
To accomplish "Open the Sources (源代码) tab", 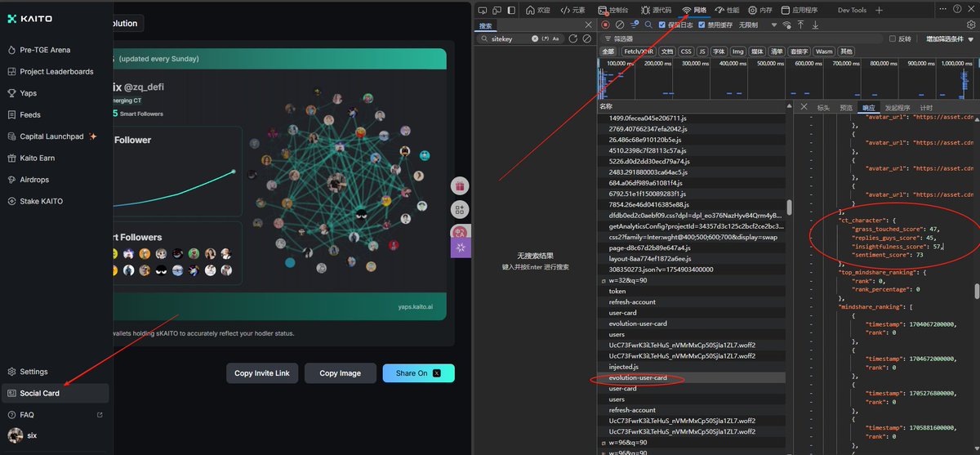I will pyautogui.click(x=656, y=10).
